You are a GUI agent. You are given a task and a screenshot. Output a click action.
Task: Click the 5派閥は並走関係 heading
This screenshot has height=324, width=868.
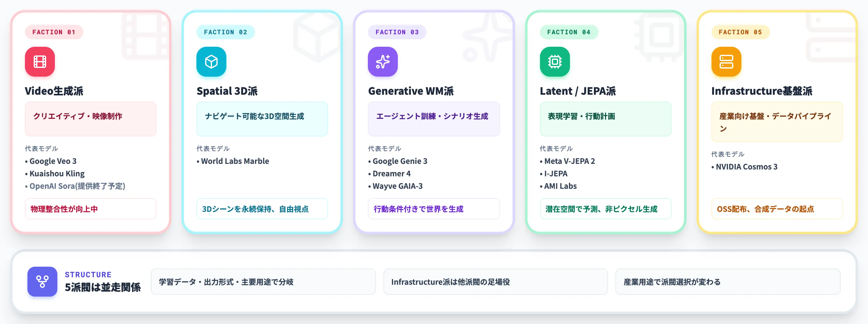(x=103, y=287)
